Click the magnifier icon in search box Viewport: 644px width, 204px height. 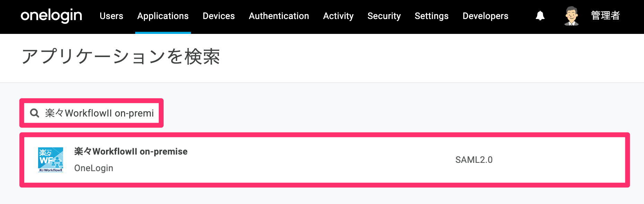35,113
